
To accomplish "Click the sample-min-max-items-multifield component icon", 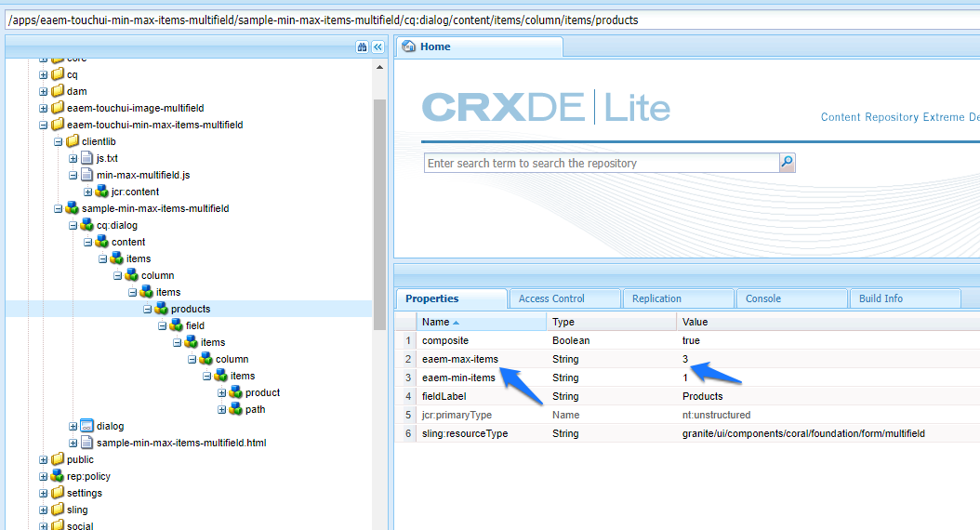I will tap(73, 208).
